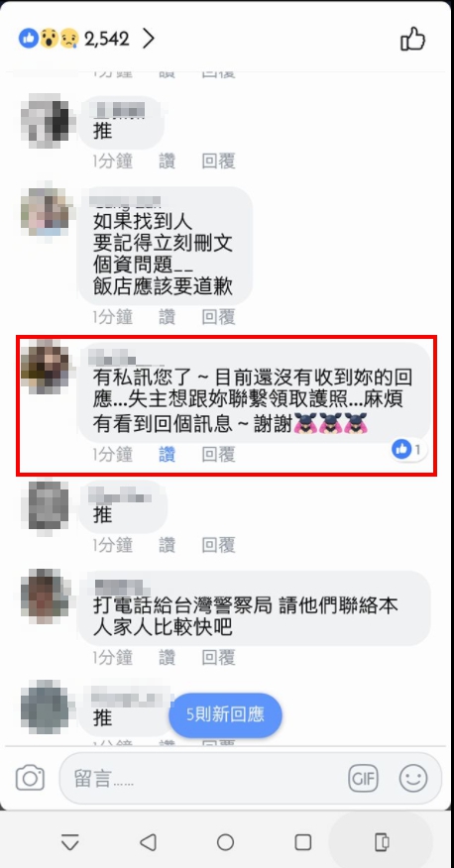
Task: Open the emoji smiley picker
Action: point(413,778)
